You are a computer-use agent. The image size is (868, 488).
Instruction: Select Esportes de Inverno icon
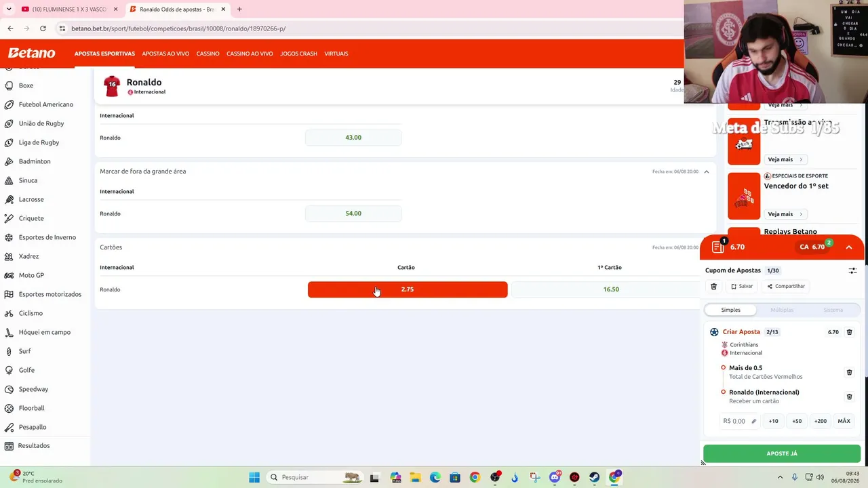(x=9, y=237)
